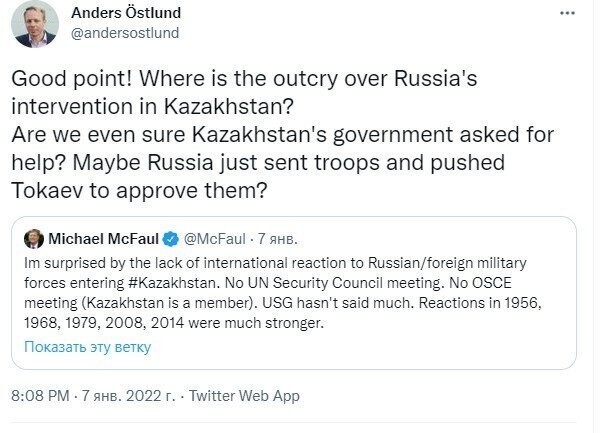Viewport: 602px width, 433px height.
Task: Open the Twitter Web App source link
Action: pyautogui.click(x=246, y=396)
